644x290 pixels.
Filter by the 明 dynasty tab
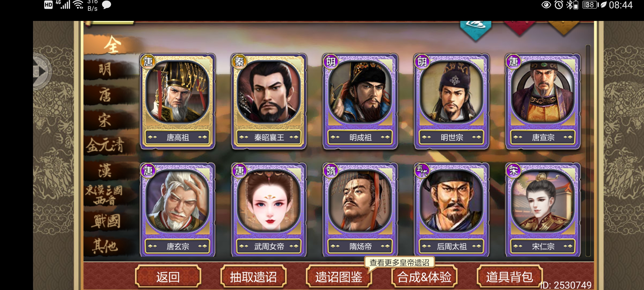click(x=105, y=70)
